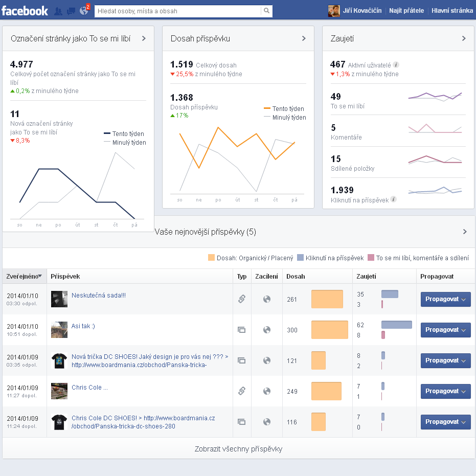
Task: Click the orange reach bar for 300 post
Action: [330, 330]
